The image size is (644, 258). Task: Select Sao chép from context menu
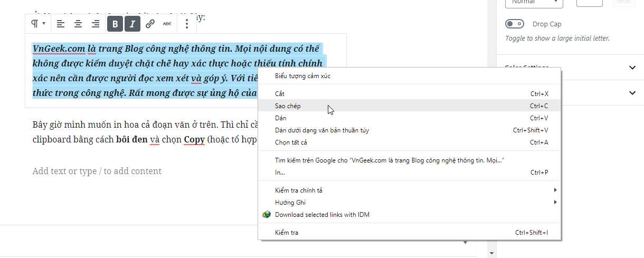pyautogui.click(x=410, y=106)
